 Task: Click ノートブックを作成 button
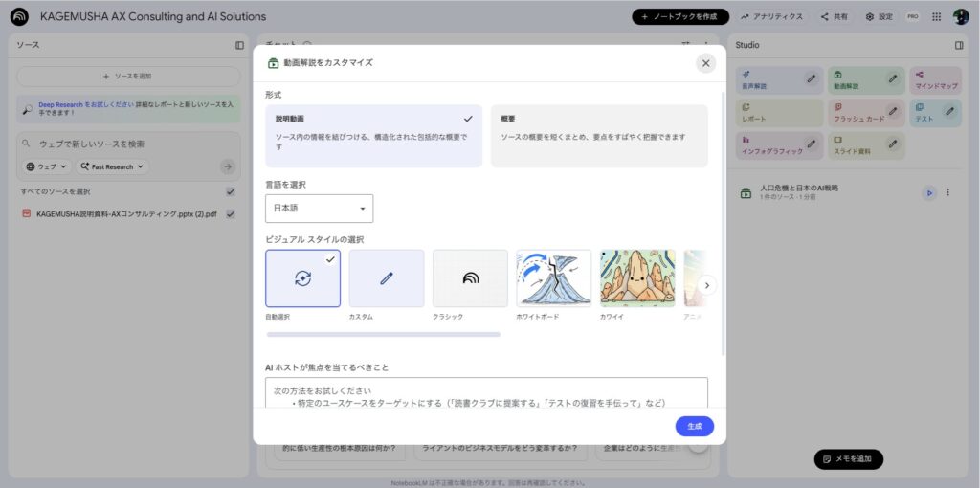[680, 16]
